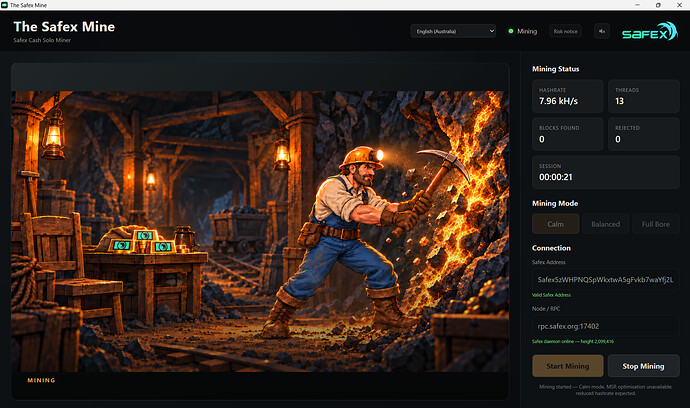This screenshot has width=690, height=408.
Task: Click the Safex Cash Solo Miner subtitle
Action: pyautogui.click(x=42, y=40)
